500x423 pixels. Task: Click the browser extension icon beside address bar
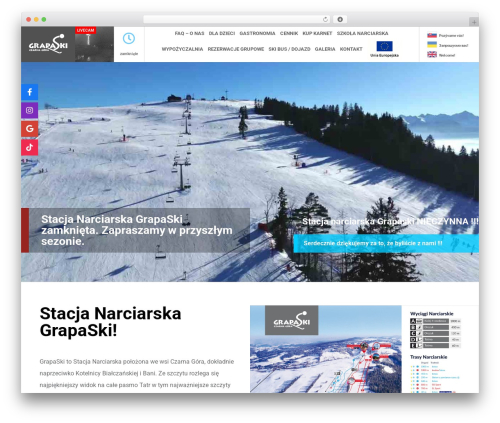pos(340,19)
